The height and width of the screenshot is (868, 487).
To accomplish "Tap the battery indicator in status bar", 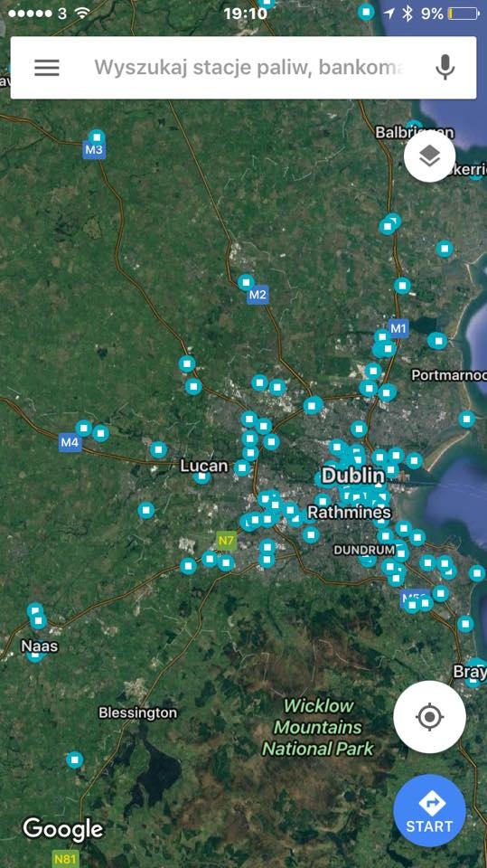I will click(x=464, y=14).
